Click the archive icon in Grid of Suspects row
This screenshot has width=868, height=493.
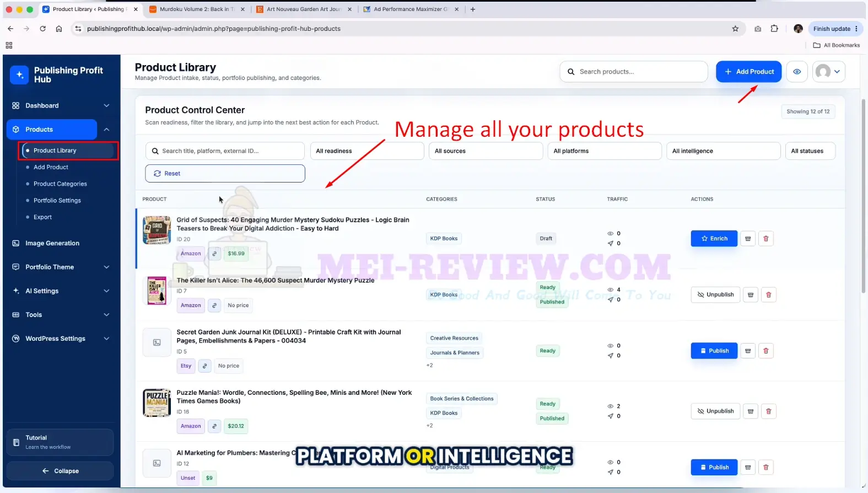pos(748,239)
